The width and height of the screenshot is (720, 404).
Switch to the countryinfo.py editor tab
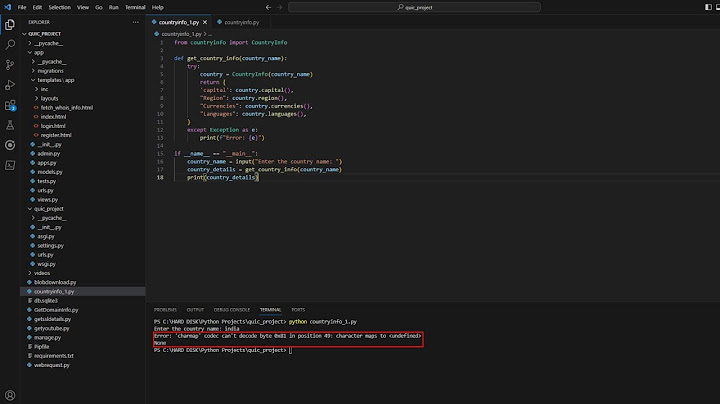pos(242,21)
